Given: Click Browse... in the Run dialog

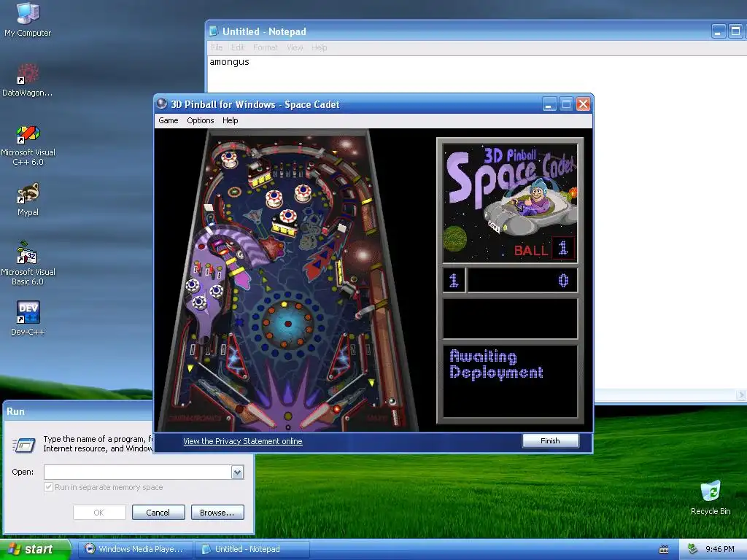Looking at the screenshot, I should [217, 513].
